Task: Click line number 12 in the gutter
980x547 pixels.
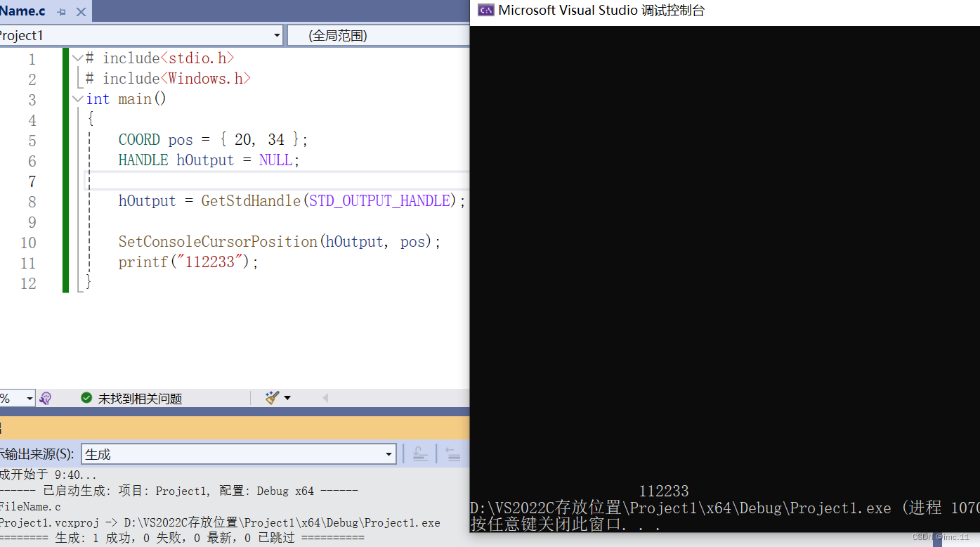Action: 28,283
